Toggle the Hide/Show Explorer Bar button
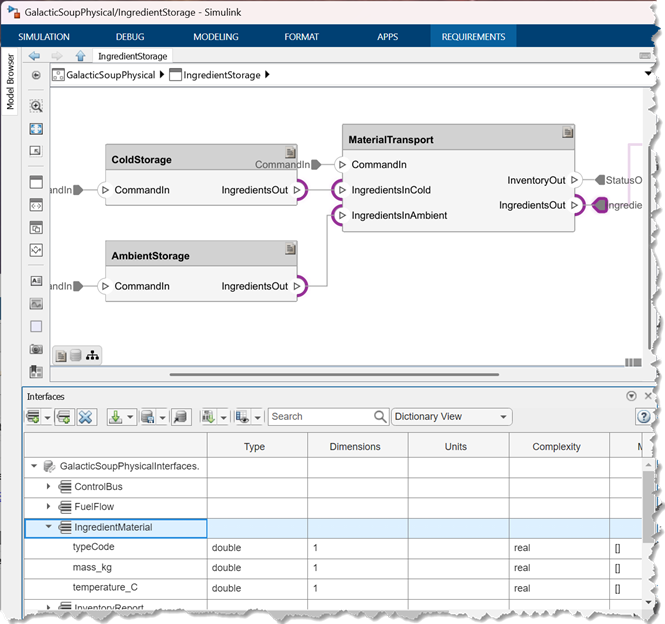 click(37, 75)
